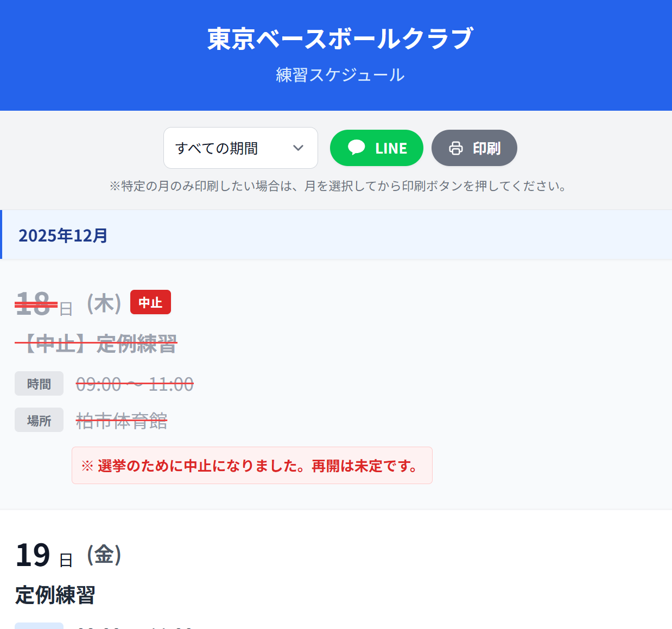
Task: Click the red 中止 badge
Action: [150, 302]
